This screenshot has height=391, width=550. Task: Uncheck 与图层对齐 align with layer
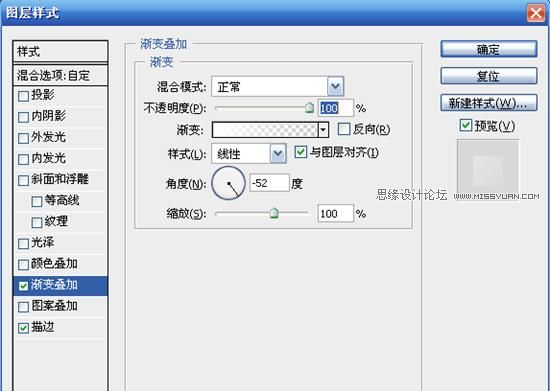301,152
